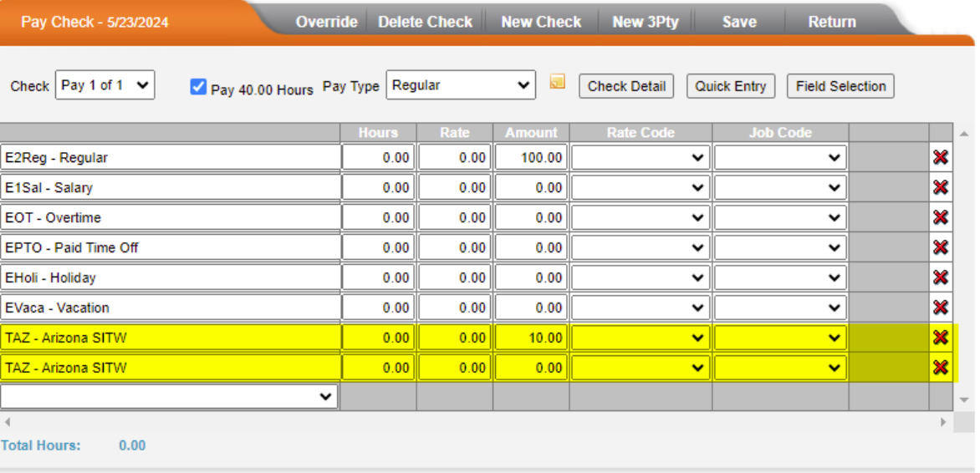Expand the empty add-row dropdown below the table
Image resolution: width=980 pixels, height=473 pixels.
coord(169,397)
